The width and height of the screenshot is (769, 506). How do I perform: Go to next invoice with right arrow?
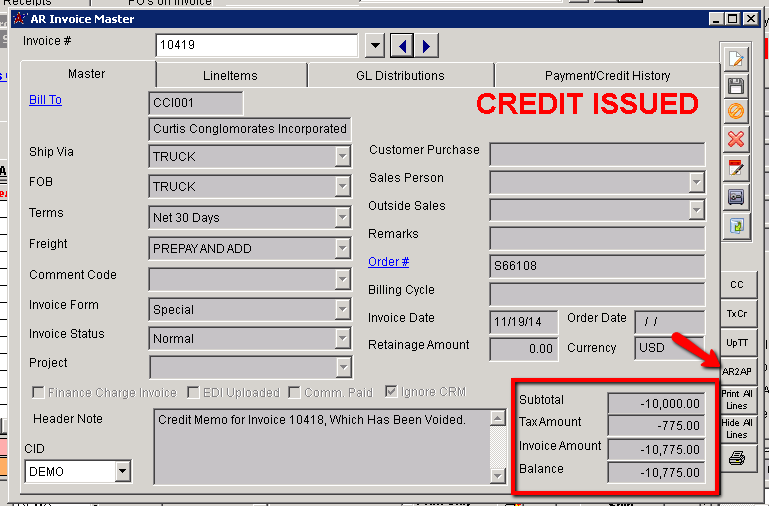(x=426, y=46)
